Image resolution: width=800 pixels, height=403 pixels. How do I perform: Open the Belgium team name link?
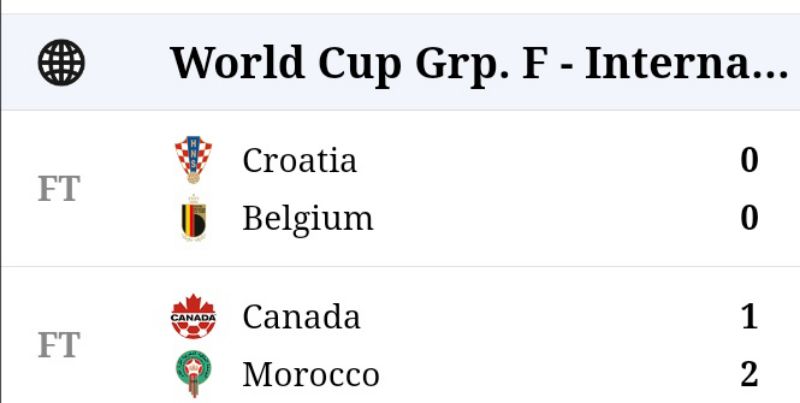coord(307,219)
